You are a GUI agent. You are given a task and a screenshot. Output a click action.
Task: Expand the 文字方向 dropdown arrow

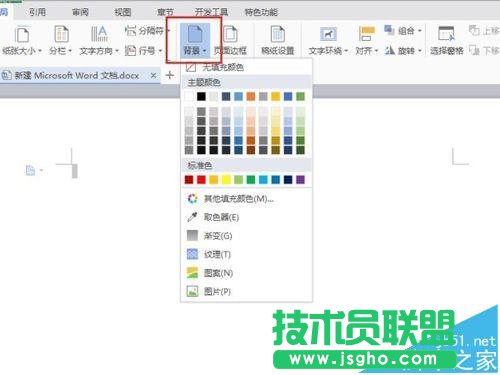coord(117,51)
